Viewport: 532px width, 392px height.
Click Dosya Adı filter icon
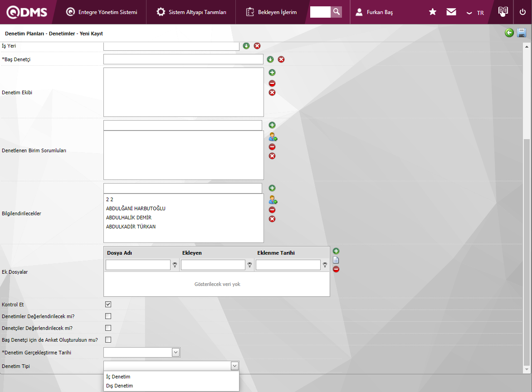point(175,265)
